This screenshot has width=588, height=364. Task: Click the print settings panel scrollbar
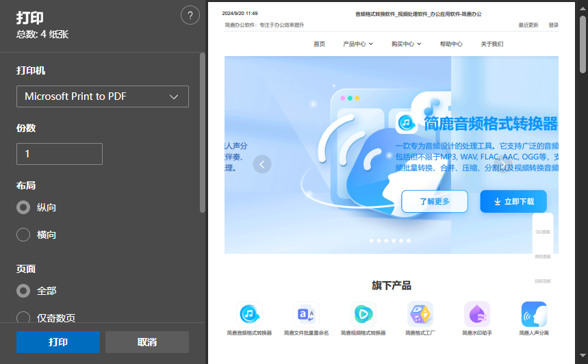[x=203, y=133]
